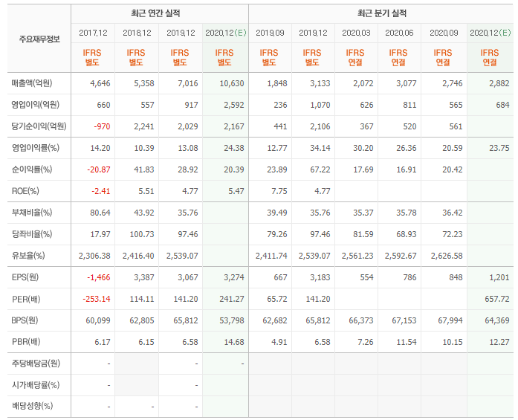Select the 2,106 net income value
Viewport: 518px width, 420px height.
[320, 126]
